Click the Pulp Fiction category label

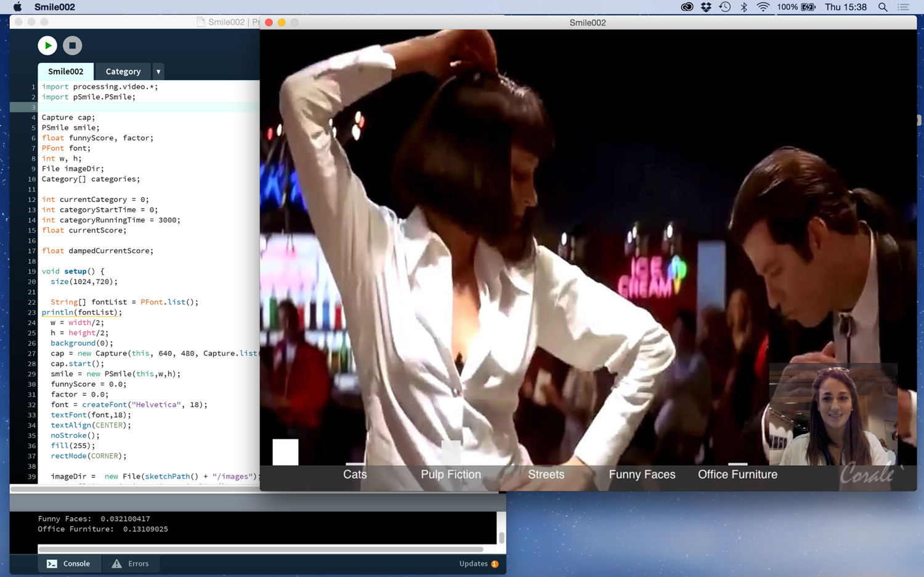pos(451,474)
